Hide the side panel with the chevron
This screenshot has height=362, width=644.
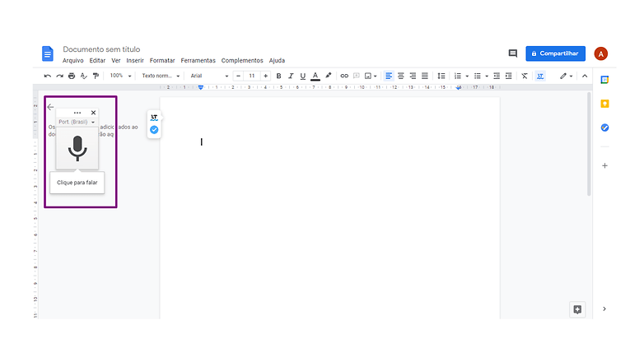click(604, 309)
